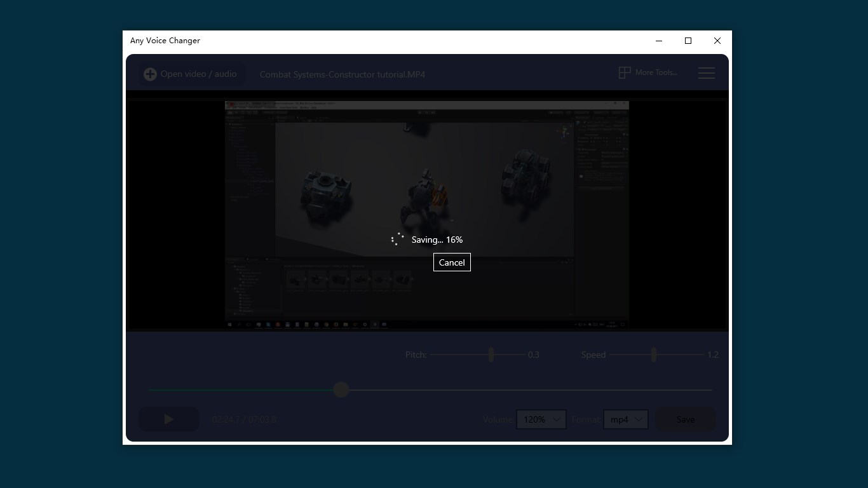This screenshot has width=868, height=488.
Task: Click the Open video / audio button
Action: click(x=190, y=74)
